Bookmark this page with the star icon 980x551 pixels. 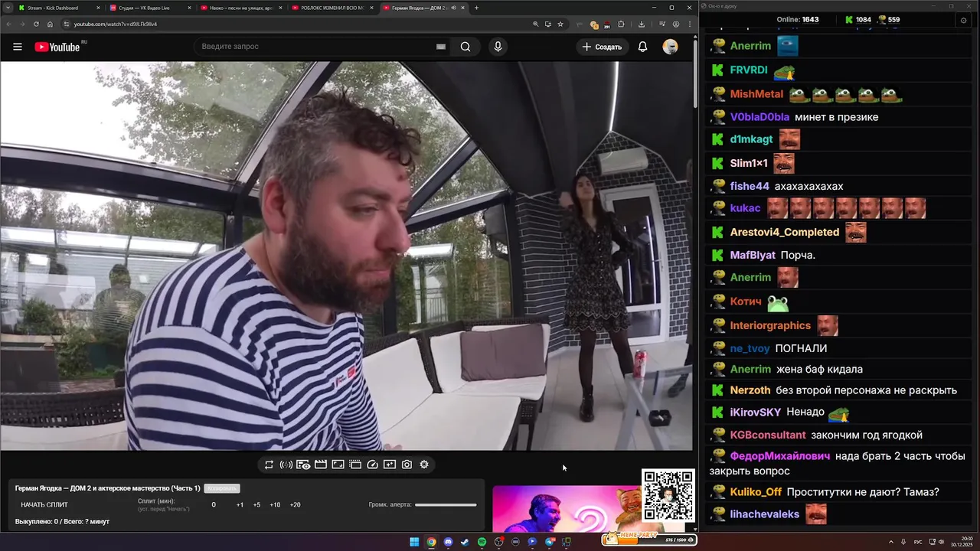[x=560, y=24]
